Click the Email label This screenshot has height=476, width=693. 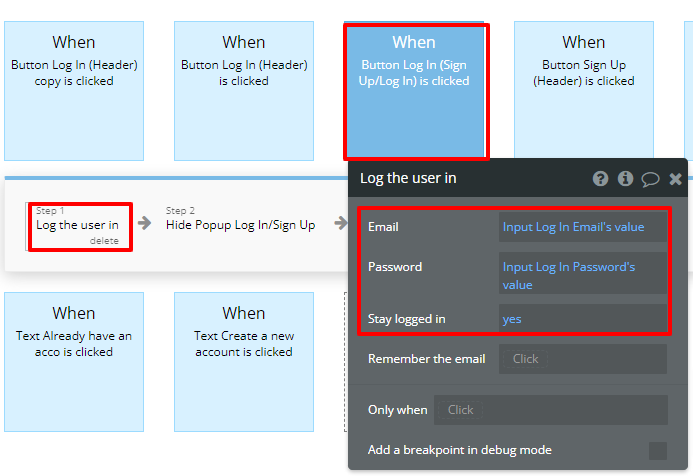pyautogui.click(x=383, y=227)
